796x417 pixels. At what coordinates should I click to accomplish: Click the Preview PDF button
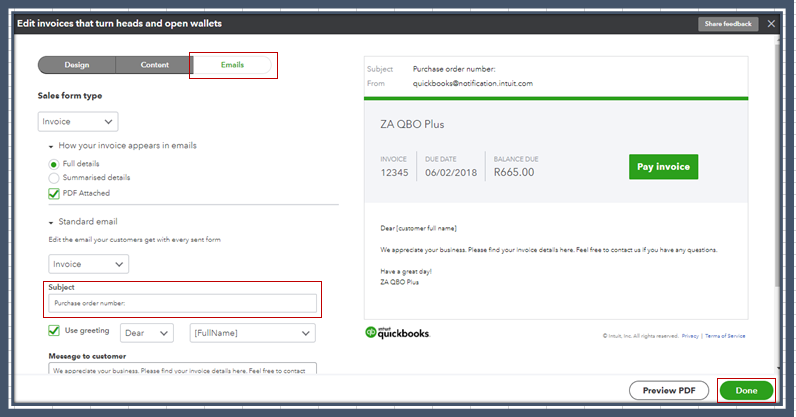point(669,390)
